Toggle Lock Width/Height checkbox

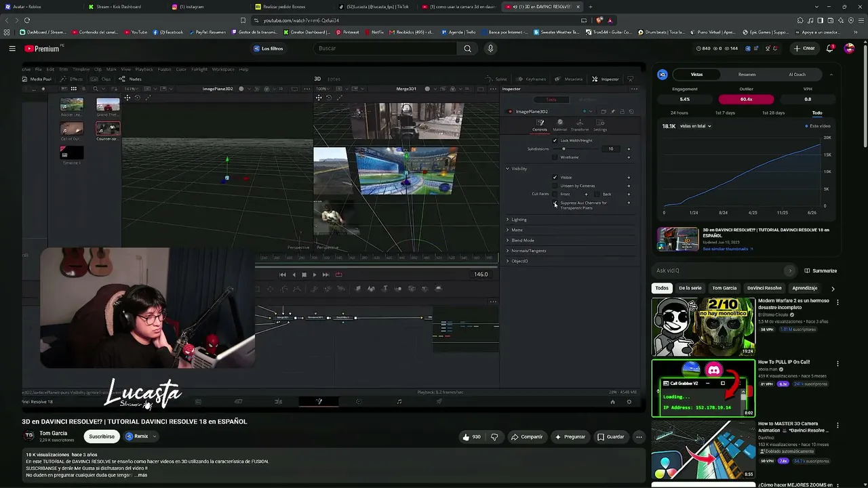tap(555, 140)
